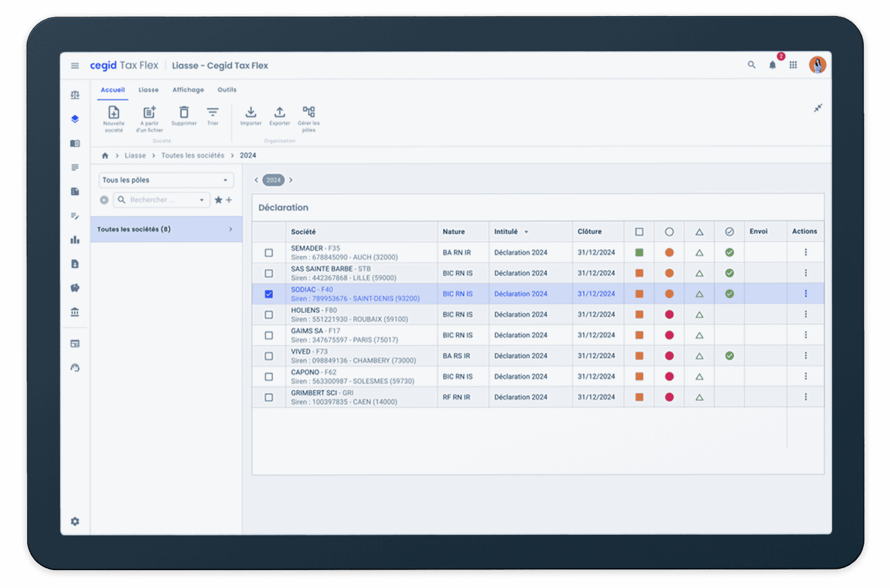Screen dimensions: 891x588
Task: Click the Nouvelle société icon
Action: pyautogui.click(x=114, y=113)
